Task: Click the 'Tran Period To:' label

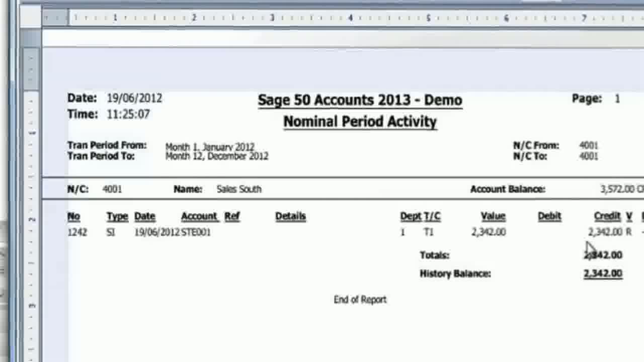Action: 101,156
